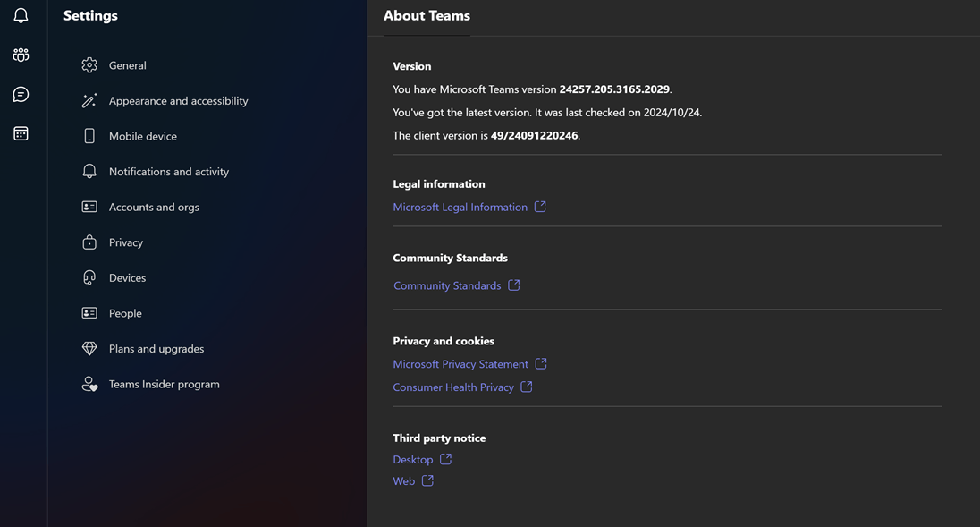Click external-link icon next to Microsoft Legal Information
980x527 pixels.
click(x=540, y=207)
